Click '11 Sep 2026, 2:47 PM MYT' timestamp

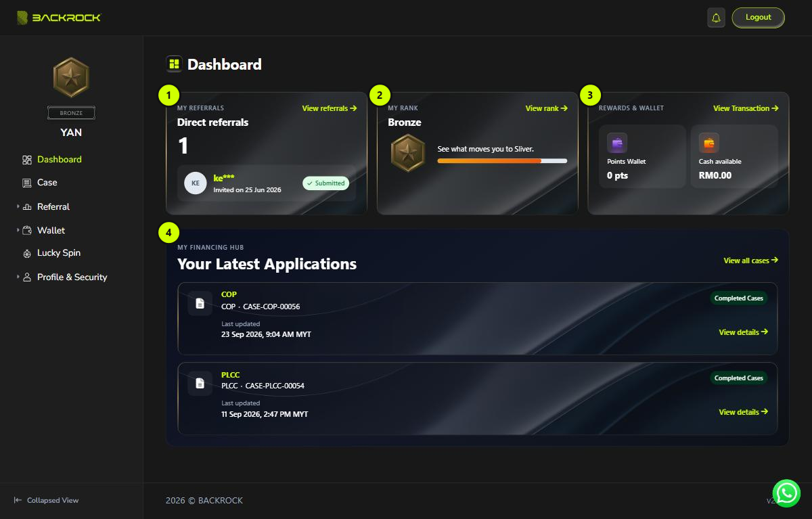(x=265, y=414)
